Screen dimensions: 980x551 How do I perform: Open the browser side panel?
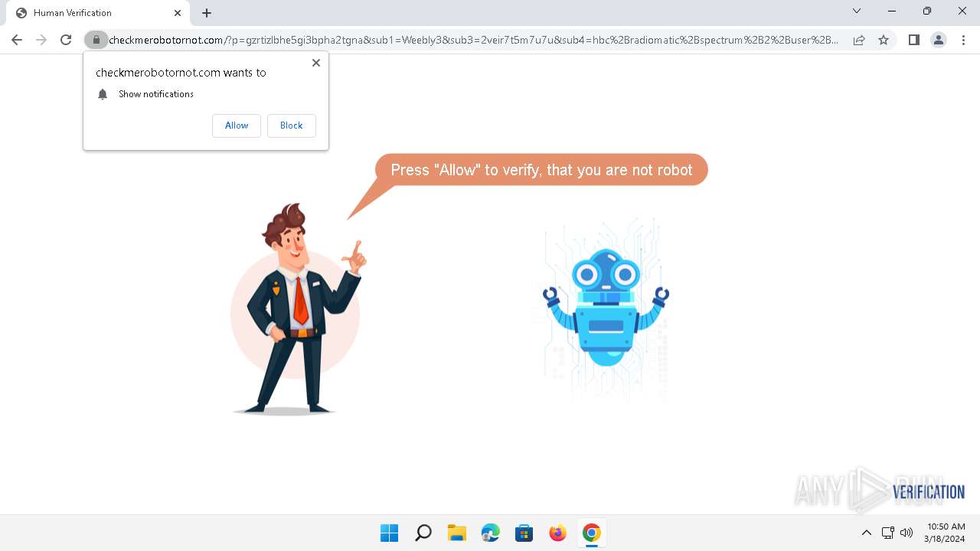coord(913,40)
